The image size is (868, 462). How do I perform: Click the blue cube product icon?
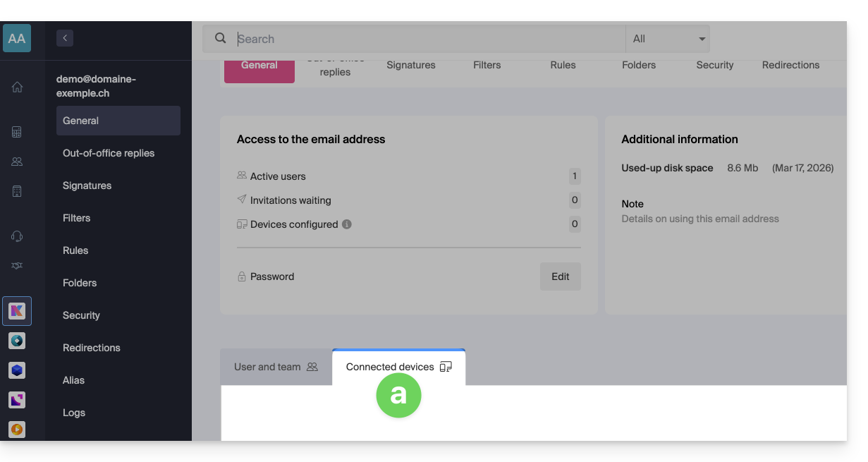(17, 370)
